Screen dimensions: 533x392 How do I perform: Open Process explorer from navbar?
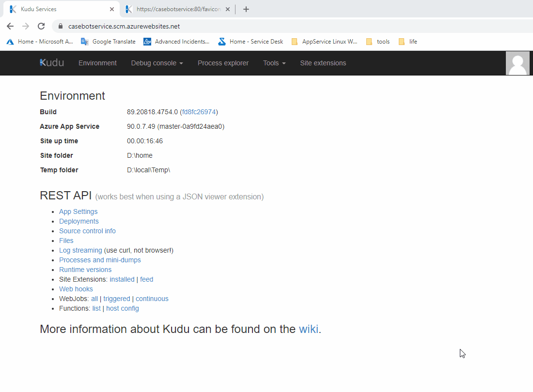(x=223, y=63)
